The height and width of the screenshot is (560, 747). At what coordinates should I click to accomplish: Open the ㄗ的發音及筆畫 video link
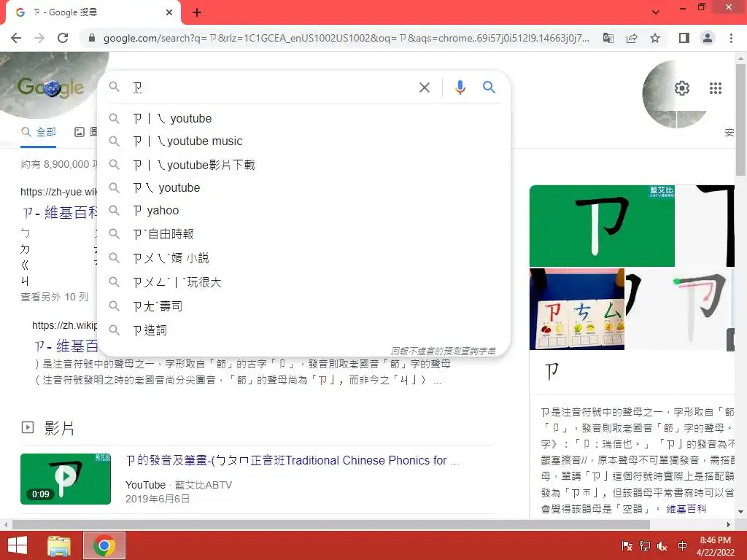292,461
